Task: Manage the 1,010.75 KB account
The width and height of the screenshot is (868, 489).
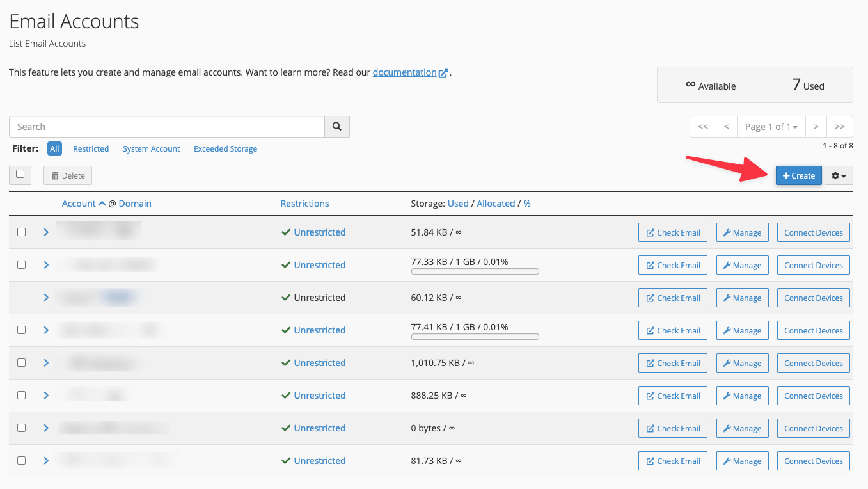Action: [x=741, y=363]
